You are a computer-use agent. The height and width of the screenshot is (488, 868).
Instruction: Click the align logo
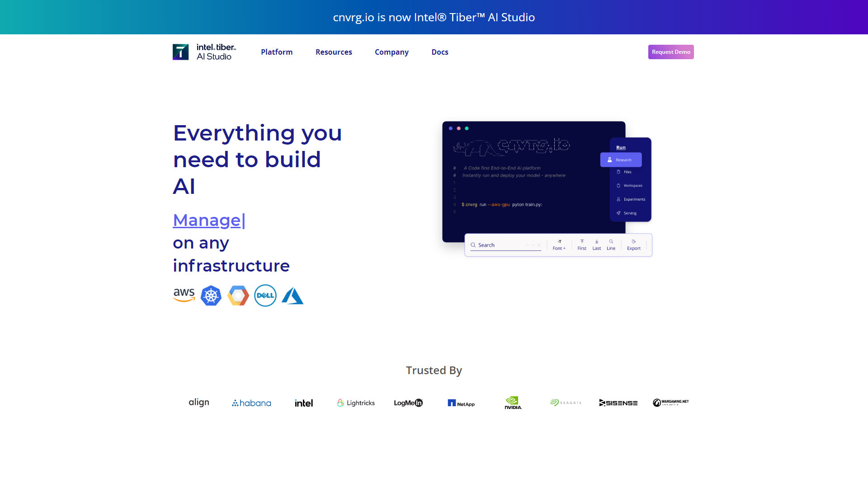[x=199, y=403]
